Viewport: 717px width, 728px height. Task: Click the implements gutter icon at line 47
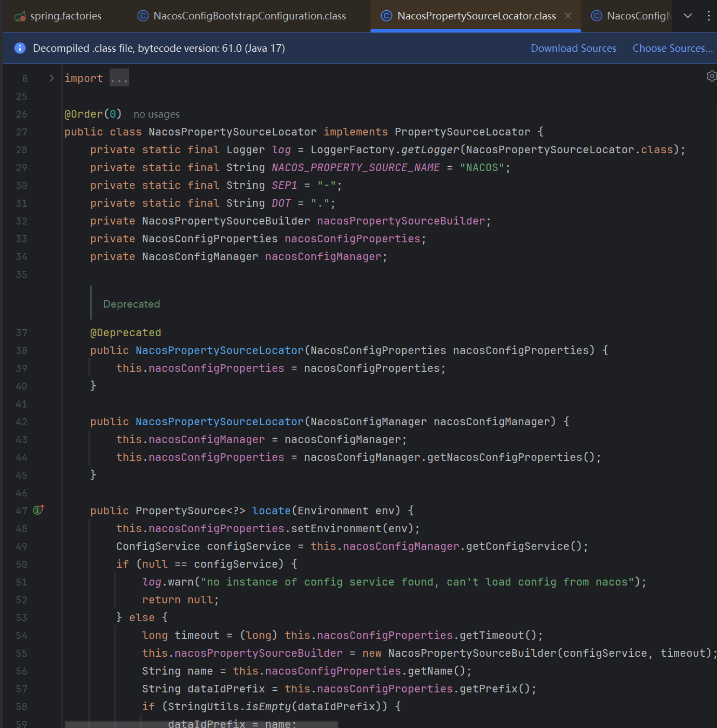point(38,510)
